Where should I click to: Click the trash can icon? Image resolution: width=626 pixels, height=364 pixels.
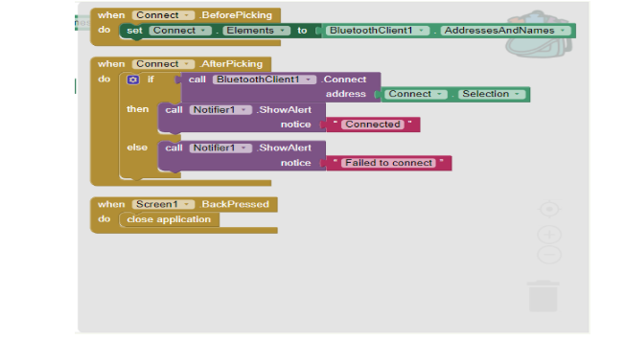pos(543,296)
